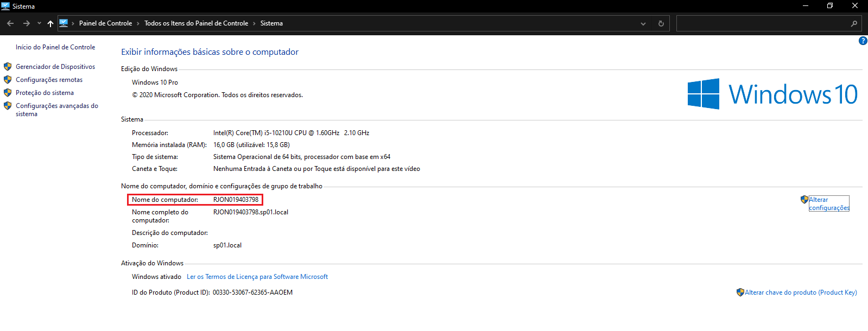This screenshot has height=331, width=868.
Task: Expand address bar history dropdown
Action: [643, 23]
